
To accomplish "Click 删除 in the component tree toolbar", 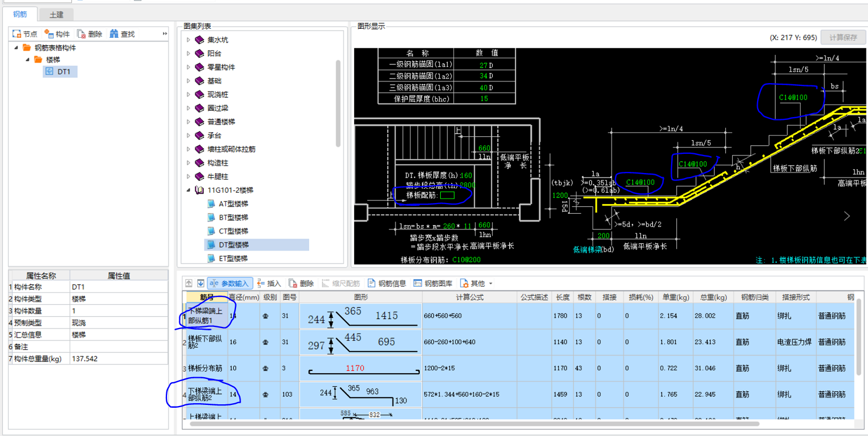I will pos(90,34).
